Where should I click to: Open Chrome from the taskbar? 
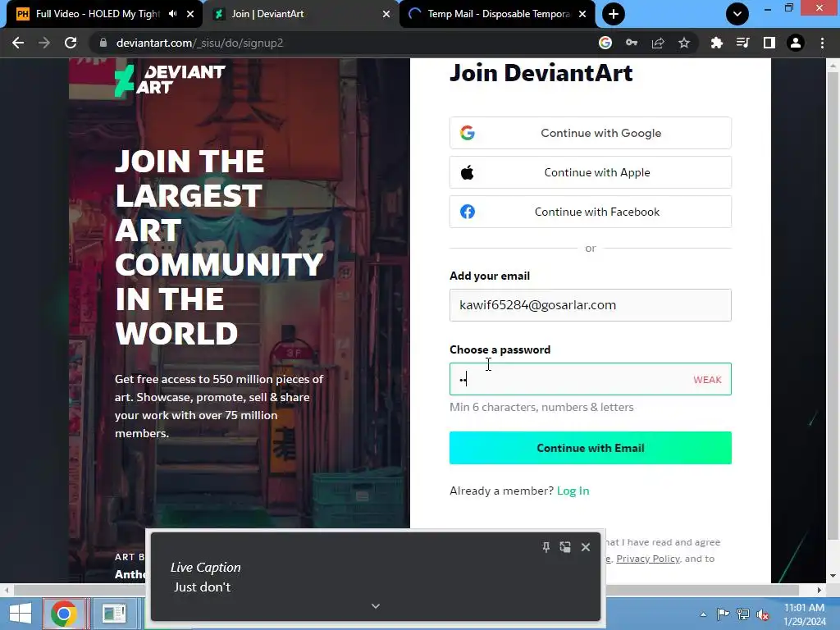[64, 614]
